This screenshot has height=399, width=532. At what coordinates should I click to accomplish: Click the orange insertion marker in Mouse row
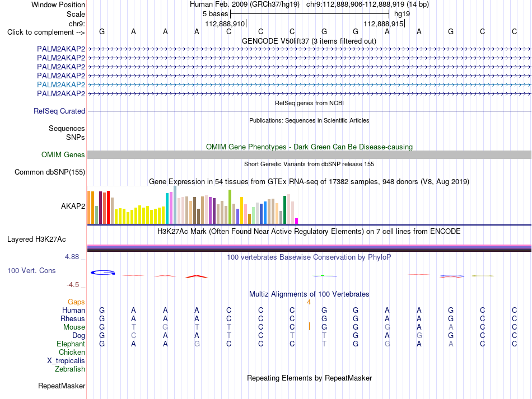[309, 326]
